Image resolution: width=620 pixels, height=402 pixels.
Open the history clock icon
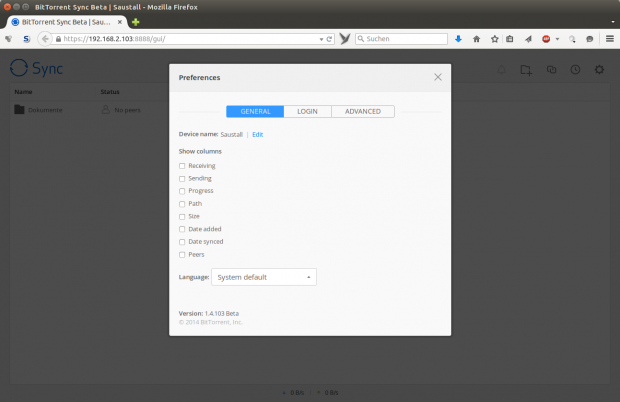click(x=575, y=70)
